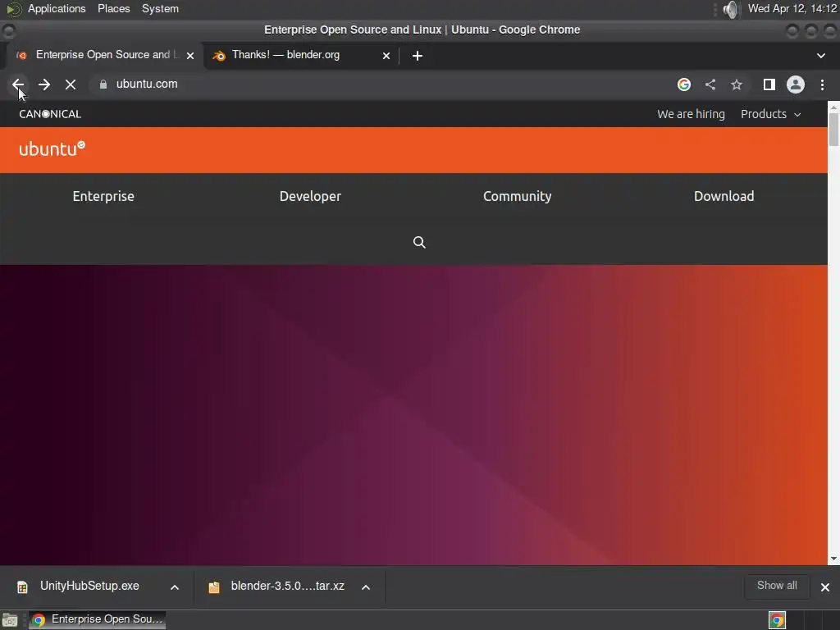Click the Google icon in address bar
Screen dimensions: 840x630
pyautogui.click(x=684, y=84)
